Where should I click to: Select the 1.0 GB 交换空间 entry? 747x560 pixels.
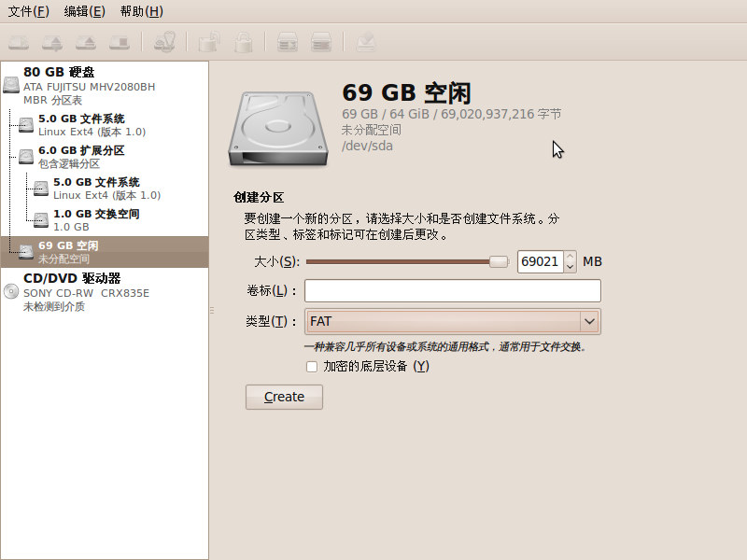click(x=105, y=220)
